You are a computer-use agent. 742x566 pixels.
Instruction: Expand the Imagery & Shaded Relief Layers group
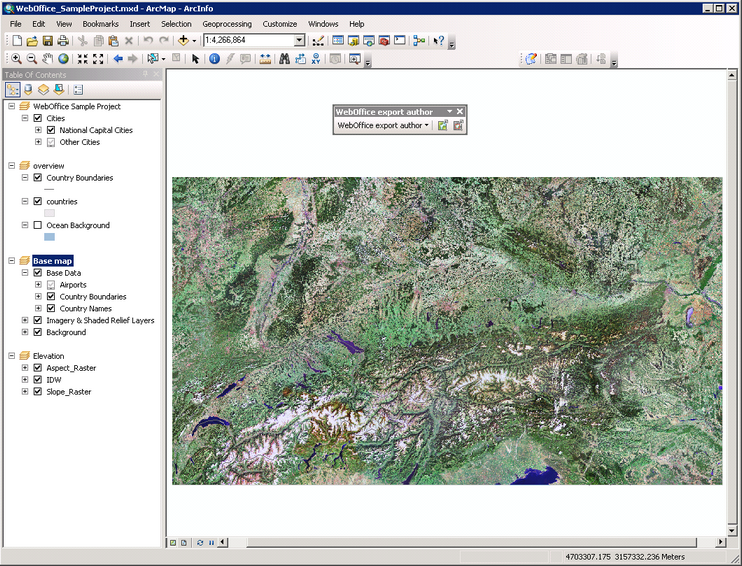(x=25, y=321)
